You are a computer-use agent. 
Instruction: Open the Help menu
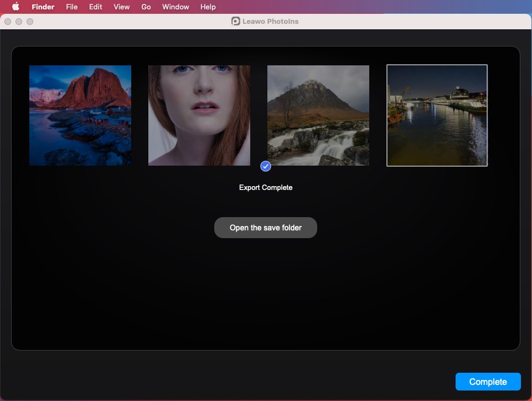pyautogui.click(x=208, y=7)
